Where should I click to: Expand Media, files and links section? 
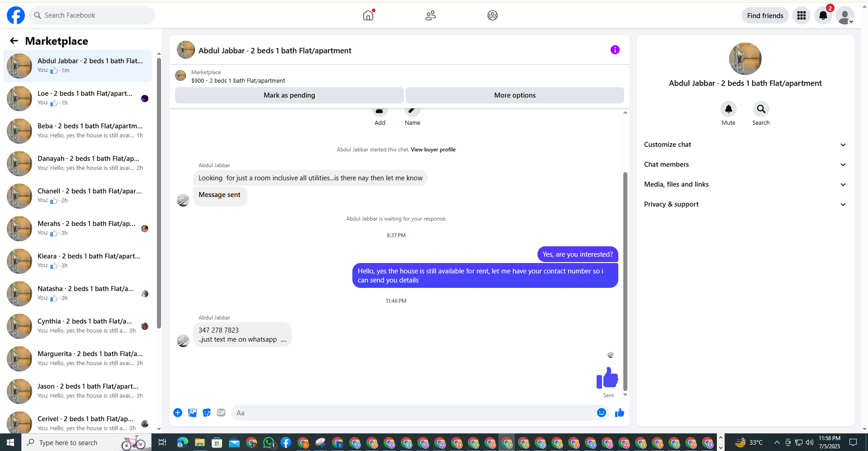coord(745,184)
